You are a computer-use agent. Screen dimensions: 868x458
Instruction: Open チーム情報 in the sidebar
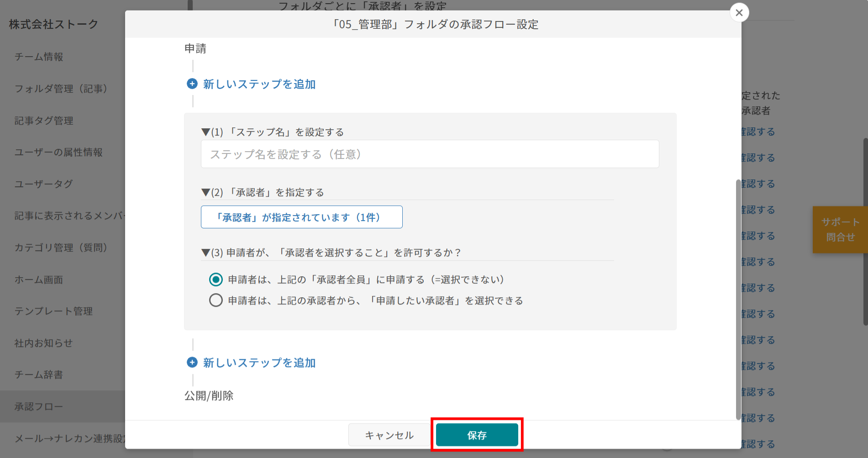point(39,57)
